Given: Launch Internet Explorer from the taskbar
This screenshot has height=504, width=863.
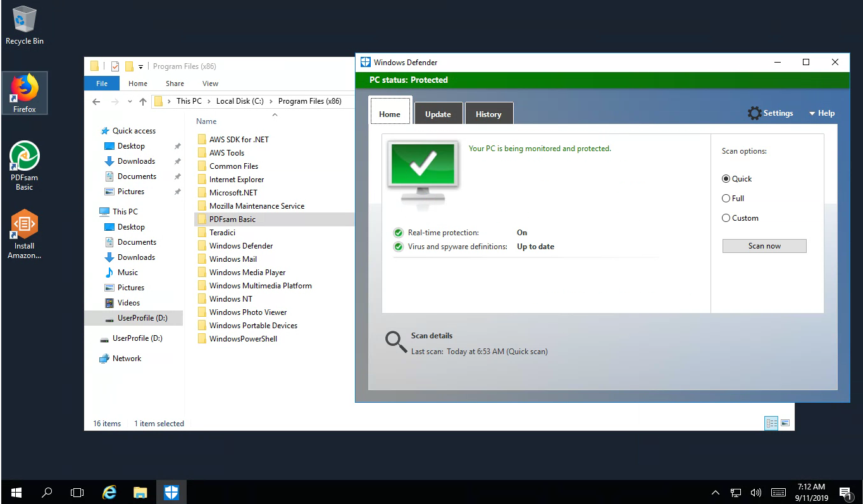Looking at the screenshot, I should click(109, 491).
